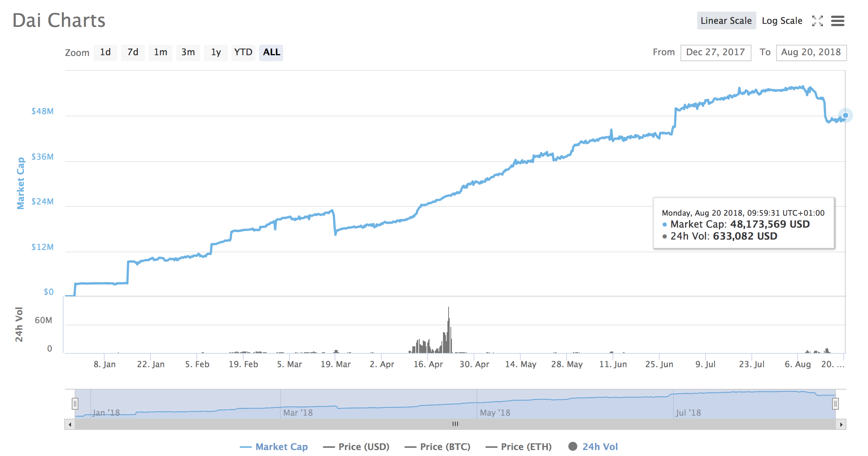The height and width of the screenshot is (456, 868).
Task: Click the 6. Aug x-axis label
Action: point(798,364)
